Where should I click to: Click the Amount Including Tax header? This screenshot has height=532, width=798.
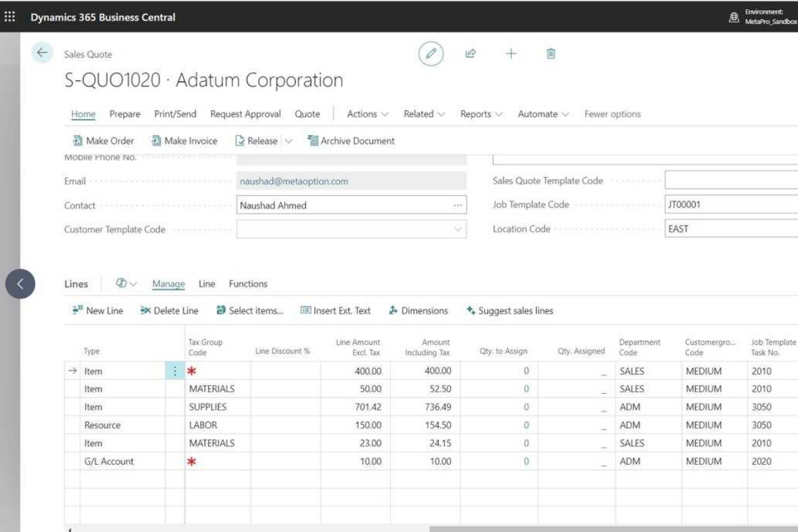point(428,347)
